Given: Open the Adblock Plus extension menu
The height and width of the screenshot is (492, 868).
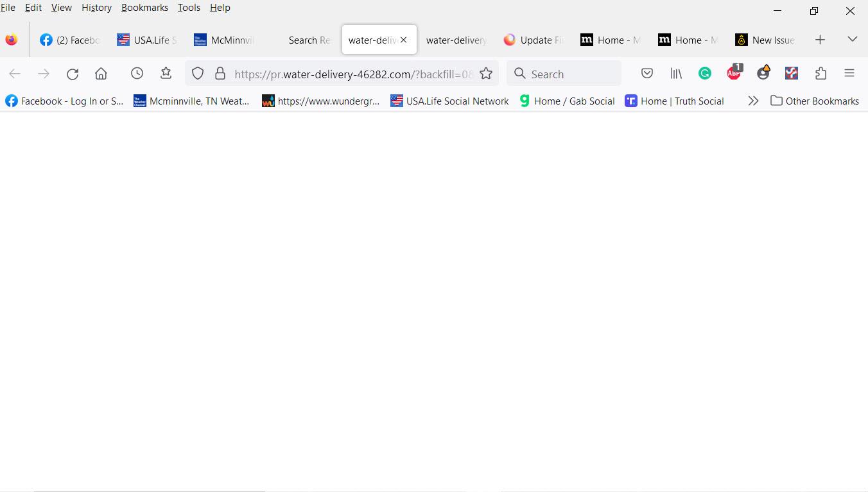Looking at the screenshot, I should (734, 73).
